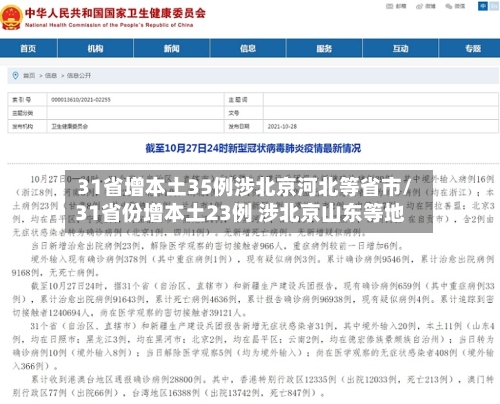Open the 互动 navigation tab
This screenshot has width=500, height=404.
coord(400,48)
